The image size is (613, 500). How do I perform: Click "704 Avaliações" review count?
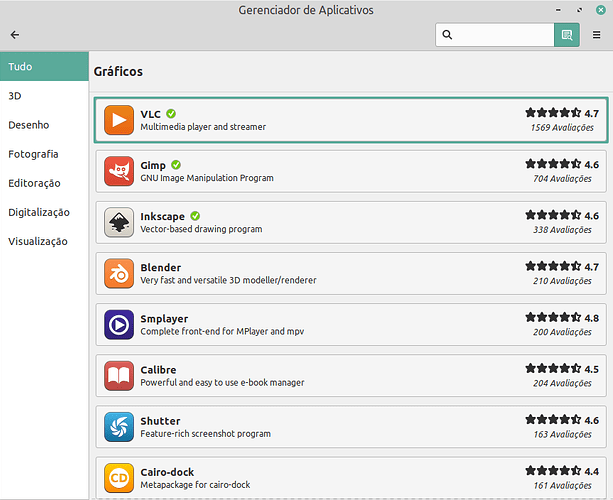562,179
